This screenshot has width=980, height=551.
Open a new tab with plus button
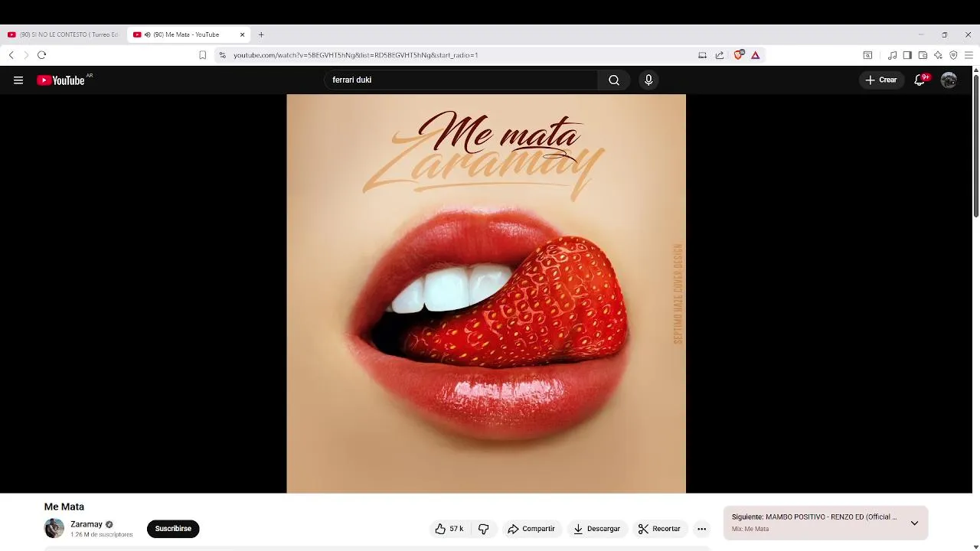point(261,34)
